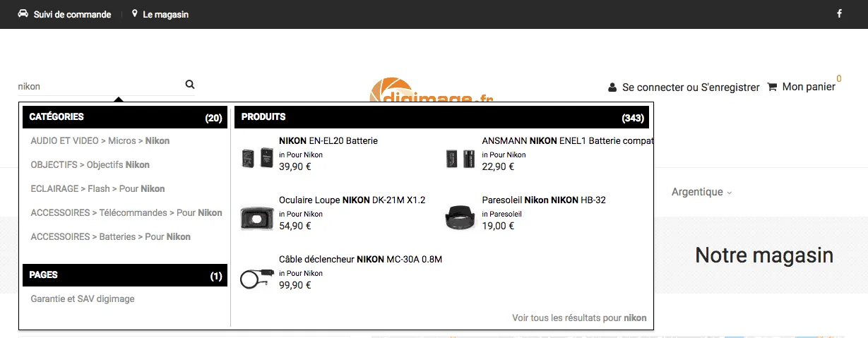Click the Paresoleil HB-32 lens hood thumbnail
The height and width of the screenshot is (338, 868).
click(x=460, y=217)
